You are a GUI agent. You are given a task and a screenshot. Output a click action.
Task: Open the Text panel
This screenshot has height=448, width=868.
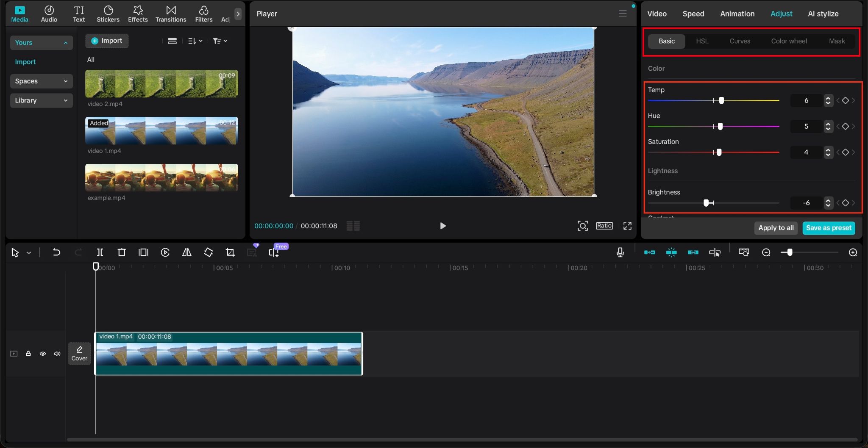click(x=79, y=14)
